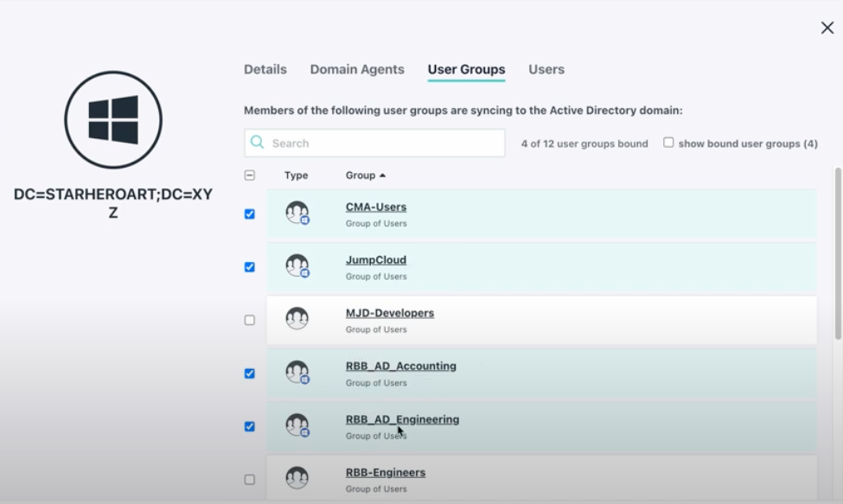Screen dimensions: 843x504
Task: Click the RBB_AD_Accounting group type icon
Action: tap(297, 372)
